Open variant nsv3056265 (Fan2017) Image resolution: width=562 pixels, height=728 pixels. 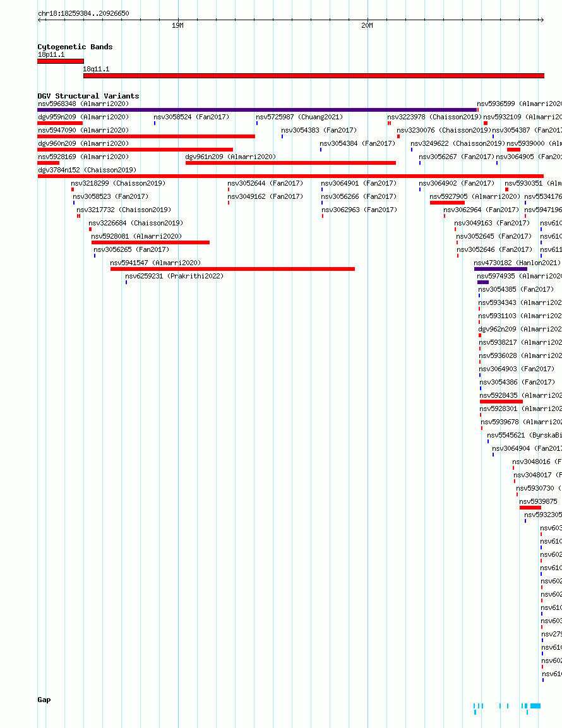(x=131, y=250)
